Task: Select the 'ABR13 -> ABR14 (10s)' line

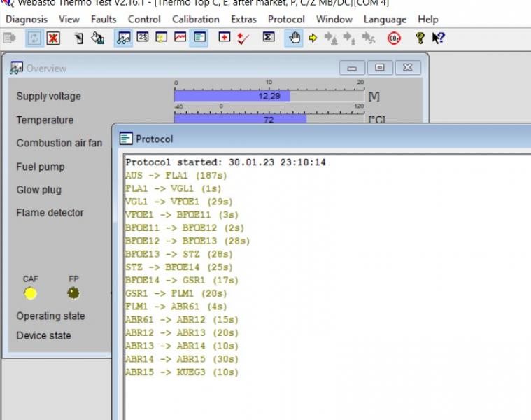Action: click(182, 346)
